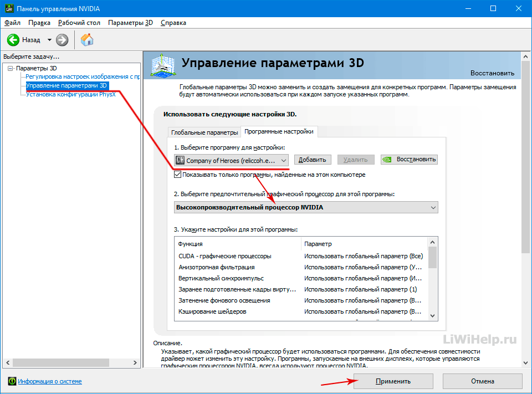Viewport: 532px width, 394px height.
Task: Click the NVIDIA Control Panel title bar icon
Action: 9,9
